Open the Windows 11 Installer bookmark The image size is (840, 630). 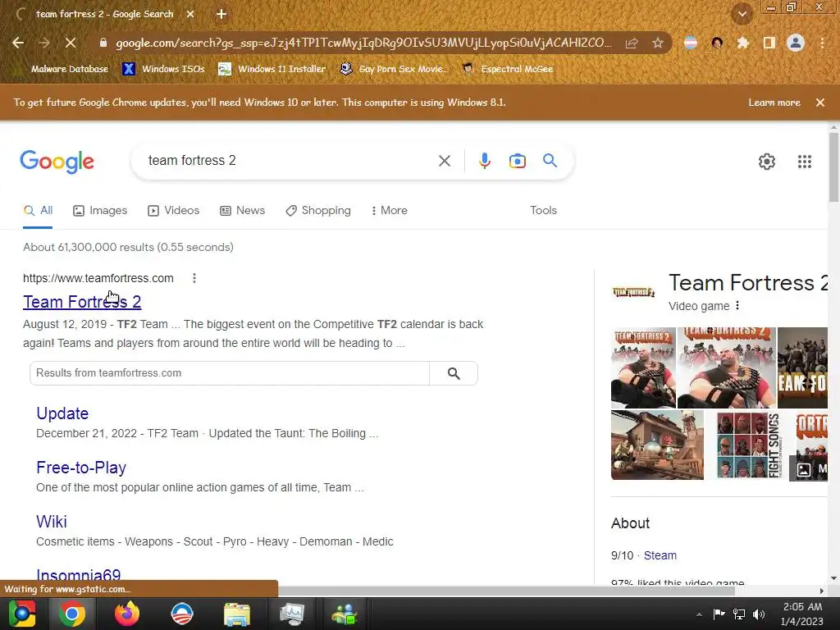tap(272, 69)
